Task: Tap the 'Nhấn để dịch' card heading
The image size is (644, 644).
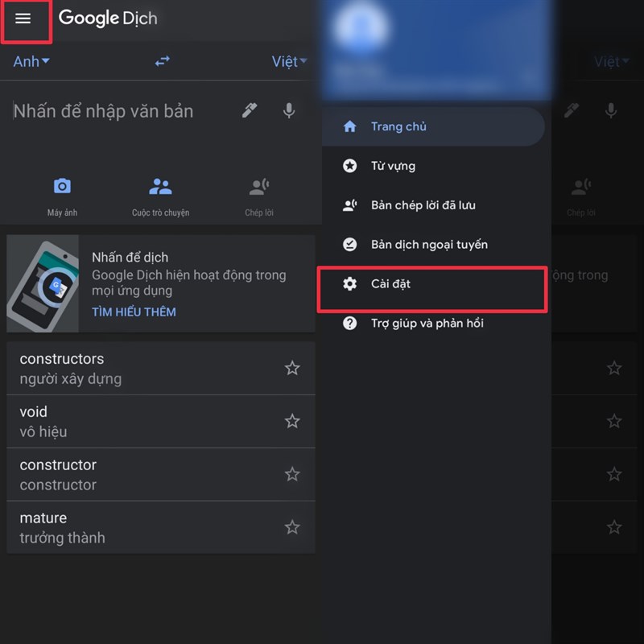Action: [130, 258]
